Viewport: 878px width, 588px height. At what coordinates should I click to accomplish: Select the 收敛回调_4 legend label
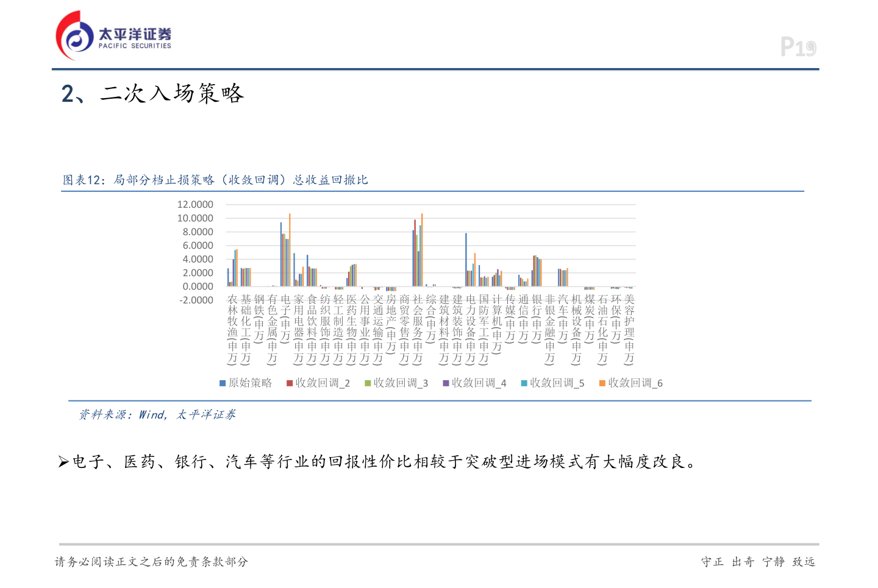pyautogui.click(x=479, y=383)
